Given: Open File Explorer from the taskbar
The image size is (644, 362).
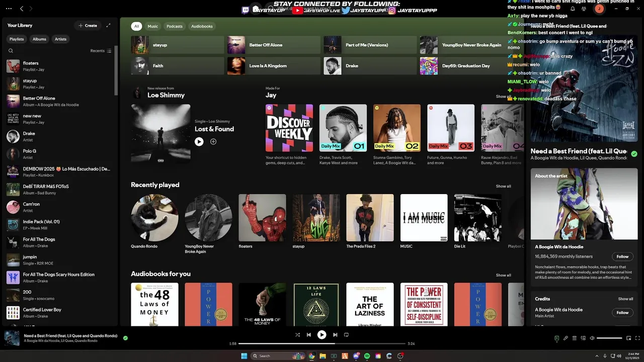Looking at the screenshot, I should (x=323, y=356).
